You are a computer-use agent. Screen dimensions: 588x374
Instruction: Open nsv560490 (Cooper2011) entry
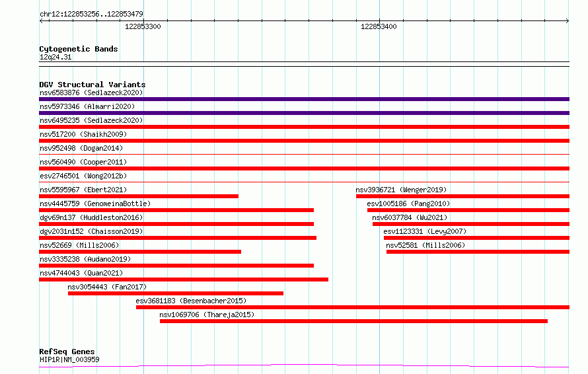pyautogui.click(x=83, y=162)
